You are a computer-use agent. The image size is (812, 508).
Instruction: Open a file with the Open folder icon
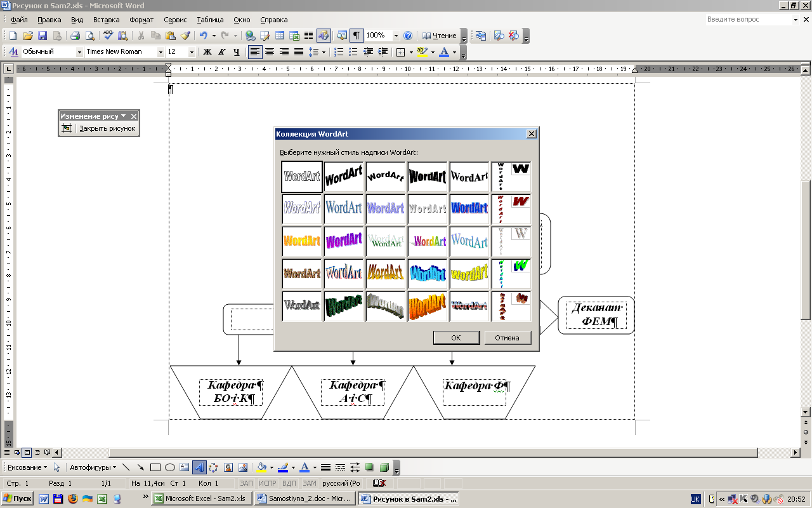point(27,36)
